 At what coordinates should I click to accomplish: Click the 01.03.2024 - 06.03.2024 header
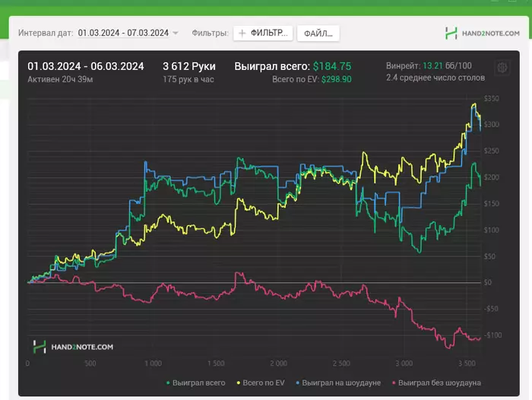tap(85, 66)
